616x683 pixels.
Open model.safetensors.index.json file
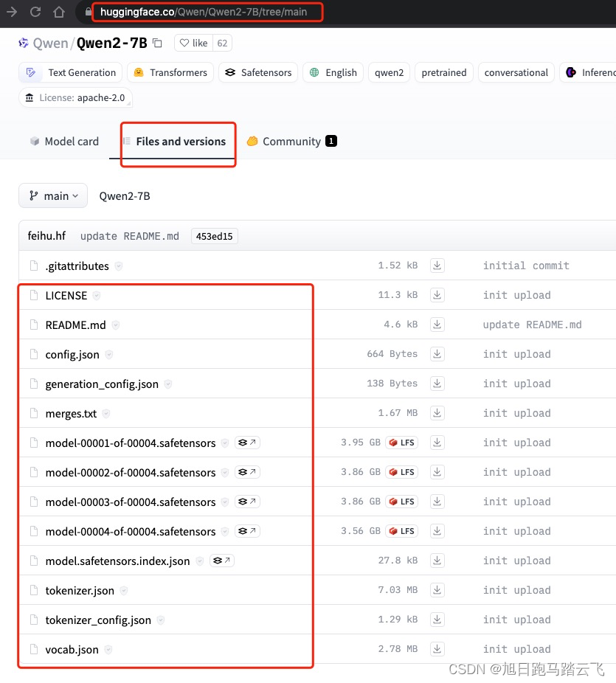[117, 561]
